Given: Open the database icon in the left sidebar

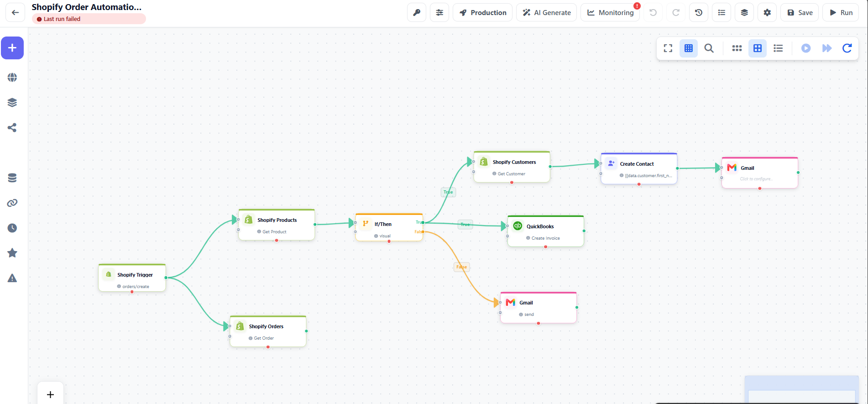Looking at the screenshot, I should (x=12, y=178).
